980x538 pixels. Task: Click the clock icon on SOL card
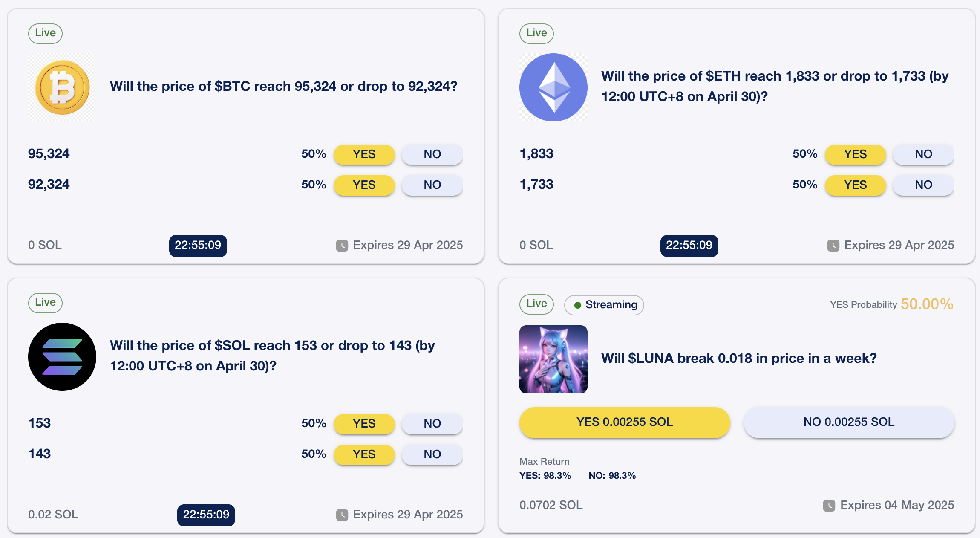(x=342, y=515)
